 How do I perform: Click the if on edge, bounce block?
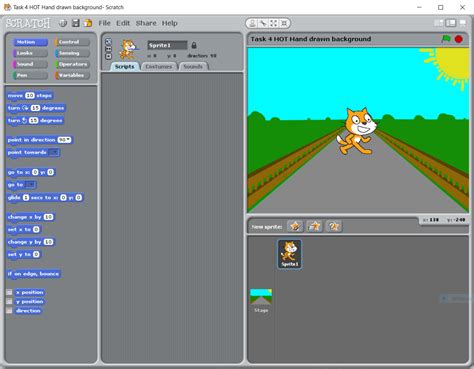click(33, 274)
